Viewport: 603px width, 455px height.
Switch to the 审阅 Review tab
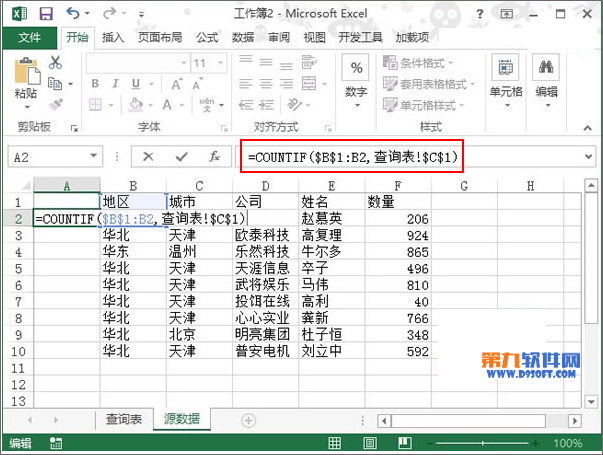point(279,37)
